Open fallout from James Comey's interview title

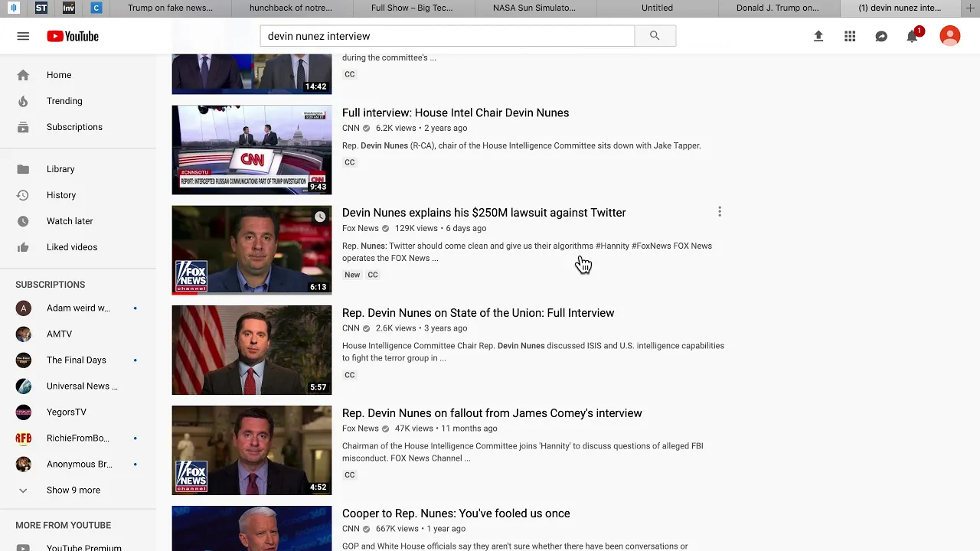(492, 413)
